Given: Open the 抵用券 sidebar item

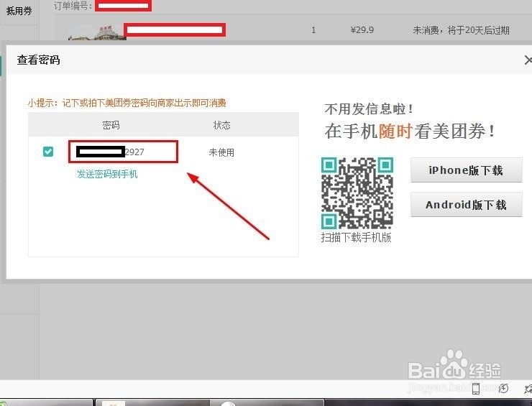Looking at the screenshot, I should pos(19,11).
